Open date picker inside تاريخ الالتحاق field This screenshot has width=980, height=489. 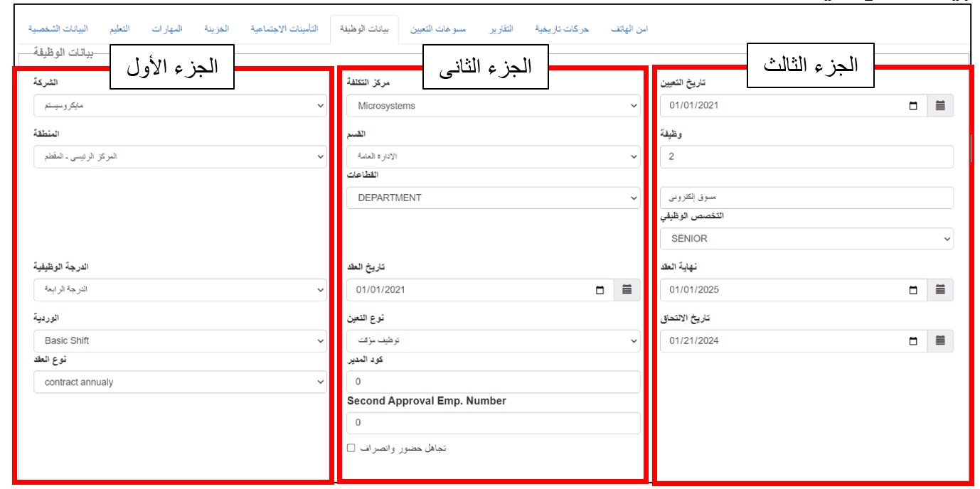(913, 340)
